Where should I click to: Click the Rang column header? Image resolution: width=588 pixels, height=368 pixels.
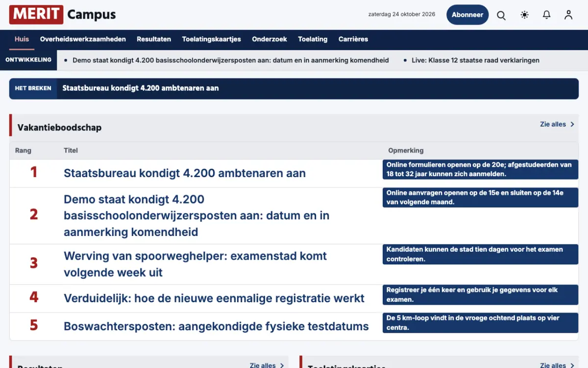click(x=23, y=151)
